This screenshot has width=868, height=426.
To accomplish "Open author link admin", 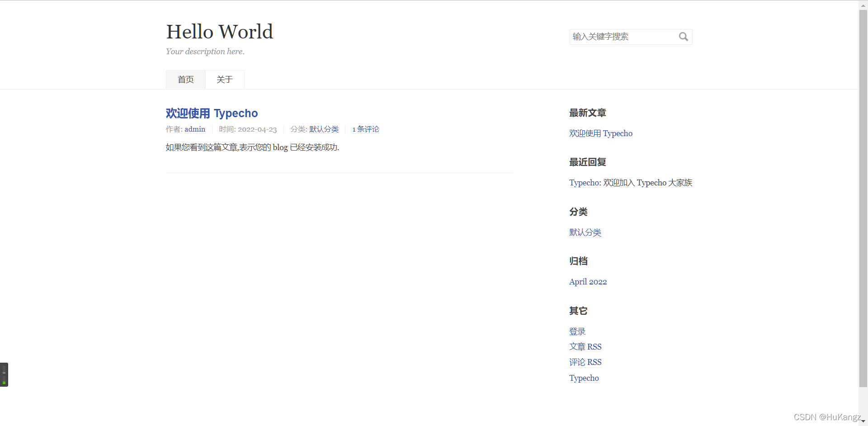I will click(195, 129).
